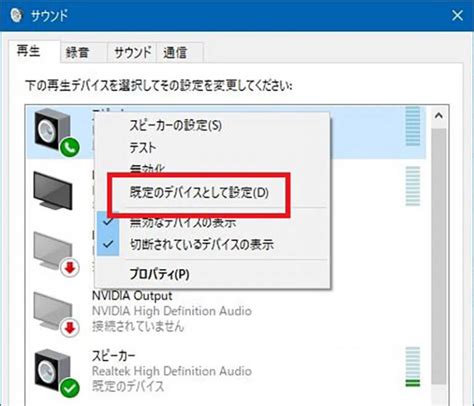Click the level meter of the top speaker
474x406 pixels.
pos(413,126)
